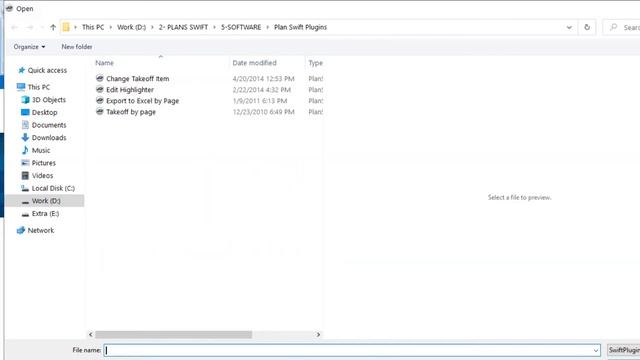Open the Desktop folder in the sidebar

pyautogui.click(x=44, y=112)
